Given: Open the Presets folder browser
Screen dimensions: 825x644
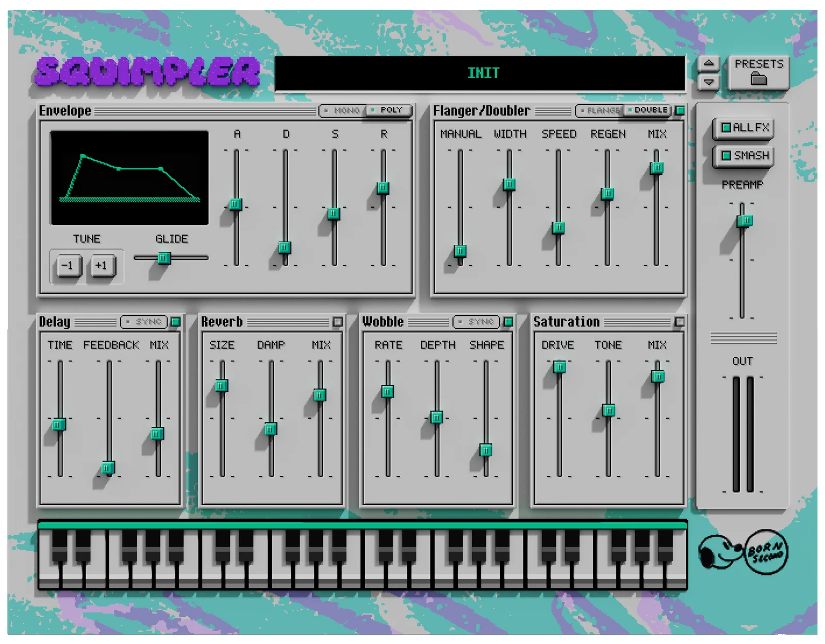Looking at the screenshot, I should (758, 72).
